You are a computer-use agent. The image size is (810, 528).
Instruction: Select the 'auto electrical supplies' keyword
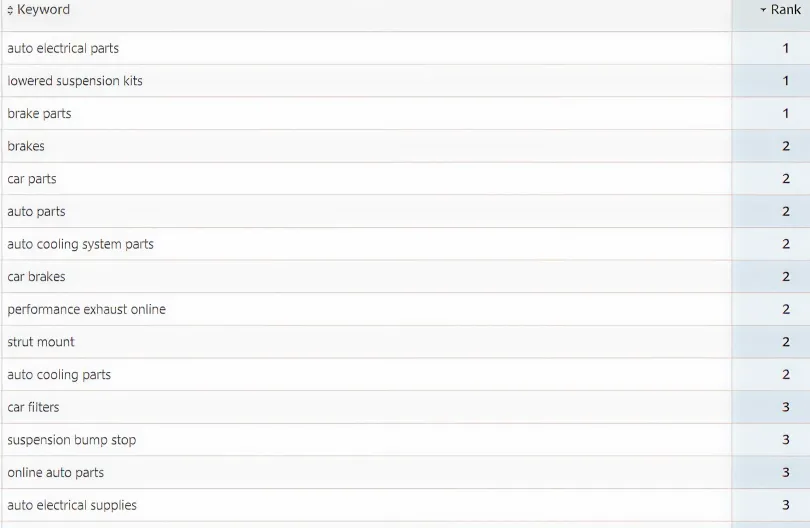click(x=72, y=505)
